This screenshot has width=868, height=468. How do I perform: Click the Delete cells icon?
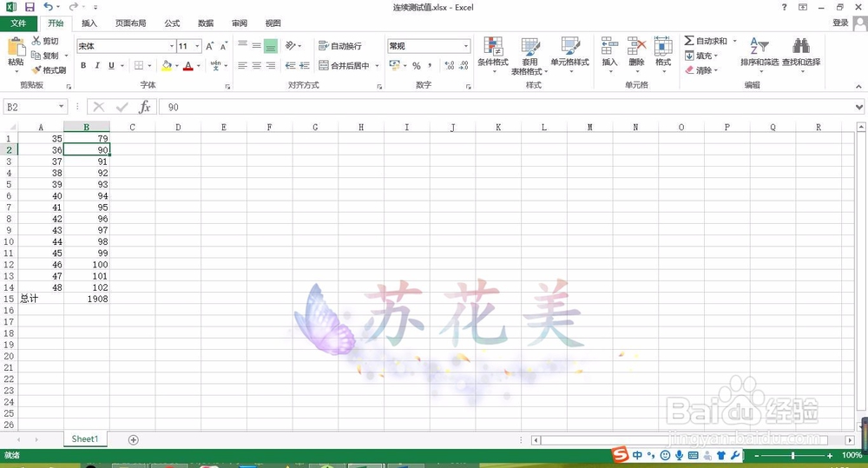(x=636, y=47)
